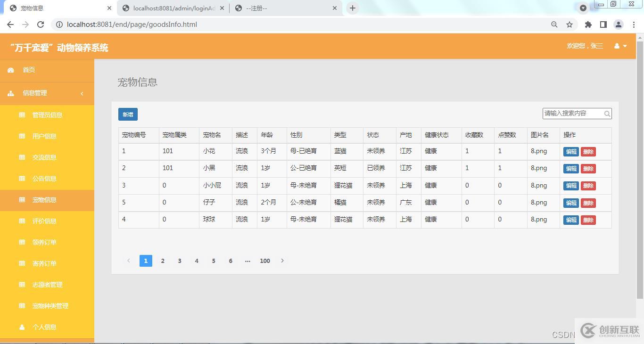Click the table icon beside 用户信息
The image size is (644, 344).
[x=22, y=136]
